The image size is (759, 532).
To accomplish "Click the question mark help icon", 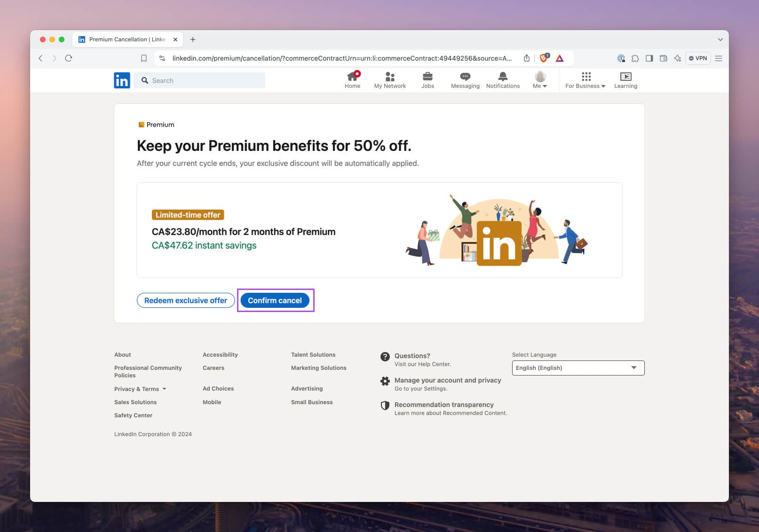I will point(385,357).
